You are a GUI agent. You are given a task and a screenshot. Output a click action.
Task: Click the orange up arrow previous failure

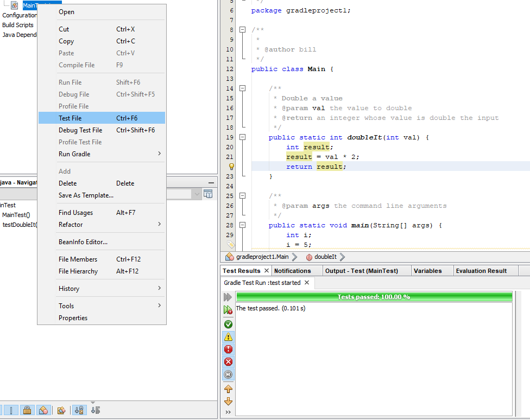[228, 389]
